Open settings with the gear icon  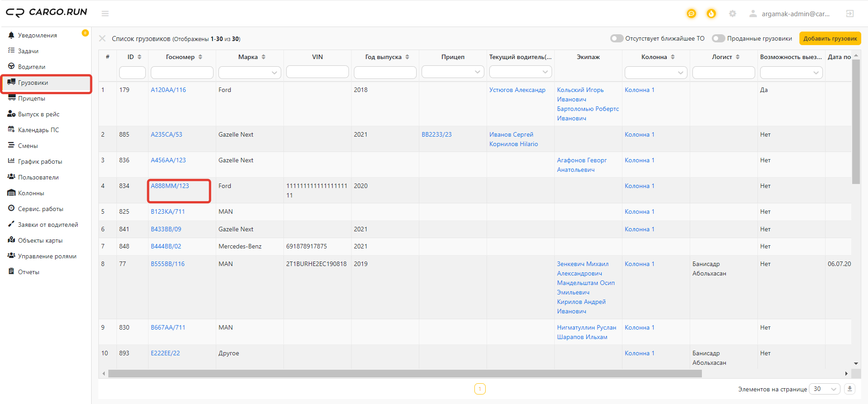click(x=733, y=14)
